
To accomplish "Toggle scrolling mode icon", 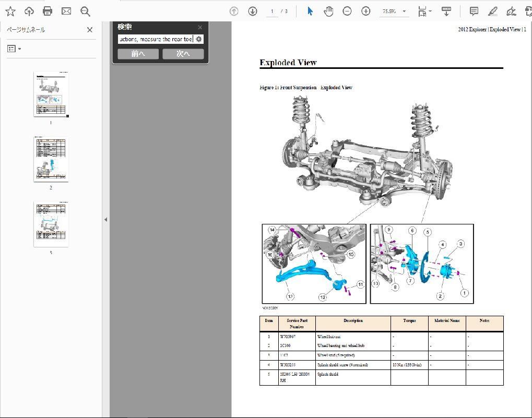I will [x=446, y=11].
